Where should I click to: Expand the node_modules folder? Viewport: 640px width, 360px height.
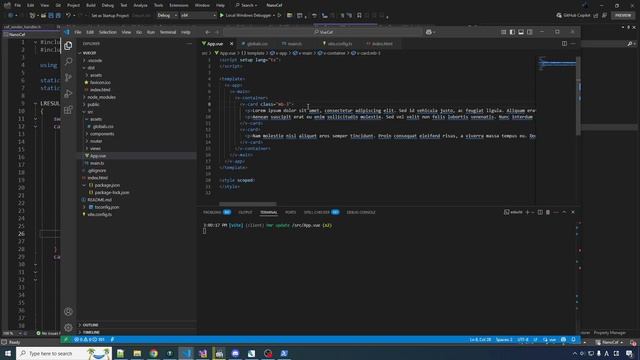[x=101, y=97]
